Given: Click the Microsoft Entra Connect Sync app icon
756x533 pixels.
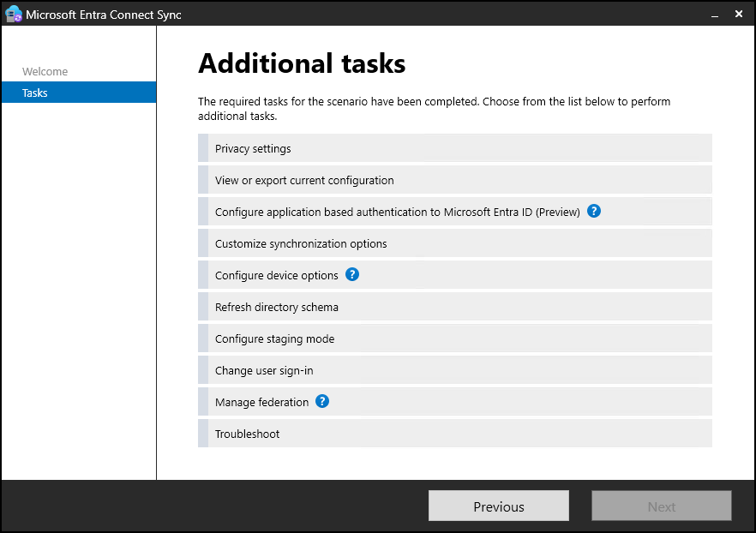Looking at the screenshot, I should pos(13,15).
